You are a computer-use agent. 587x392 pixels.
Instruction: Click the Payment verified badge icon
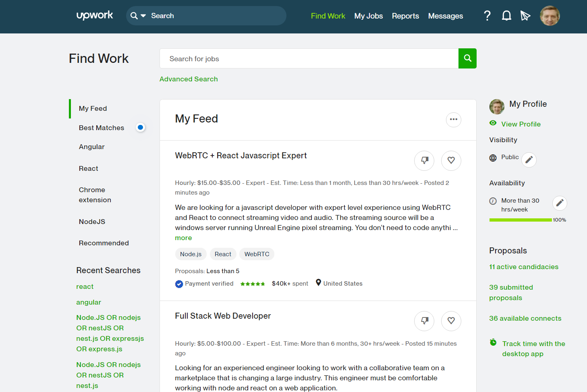click(179, 284)
